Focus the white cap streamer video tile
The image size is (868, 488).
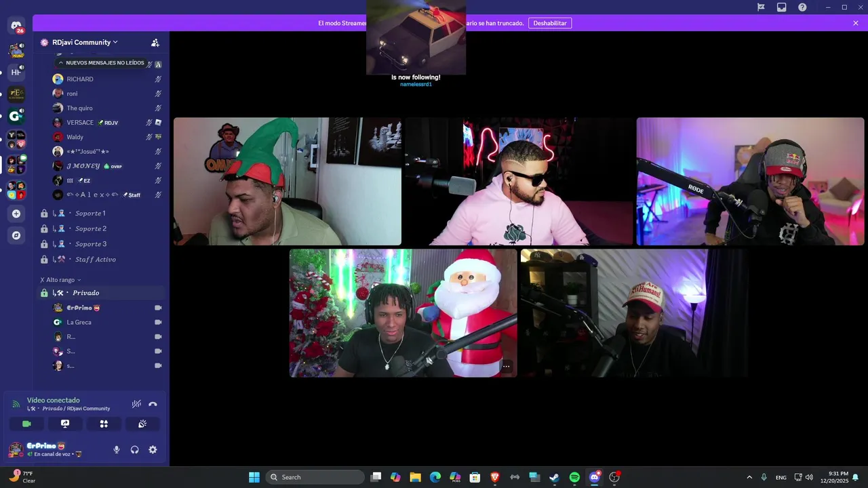[635, 313]
